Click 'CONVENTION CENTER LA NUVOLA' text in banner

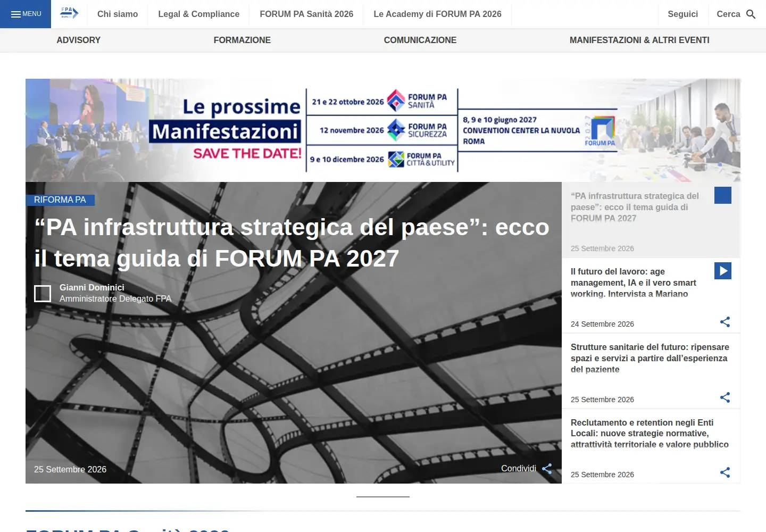coord(521,130)
